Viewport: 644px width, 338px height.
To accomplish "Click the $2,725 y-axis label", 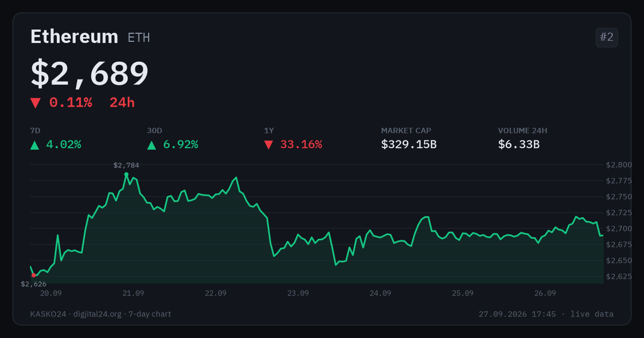I will [619, 213].
